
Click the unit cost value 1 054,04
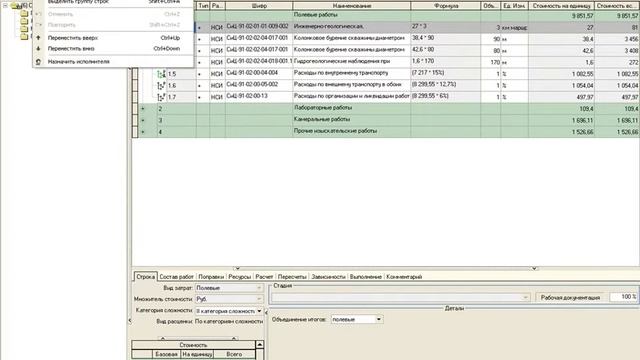click(x=561, y=86)
